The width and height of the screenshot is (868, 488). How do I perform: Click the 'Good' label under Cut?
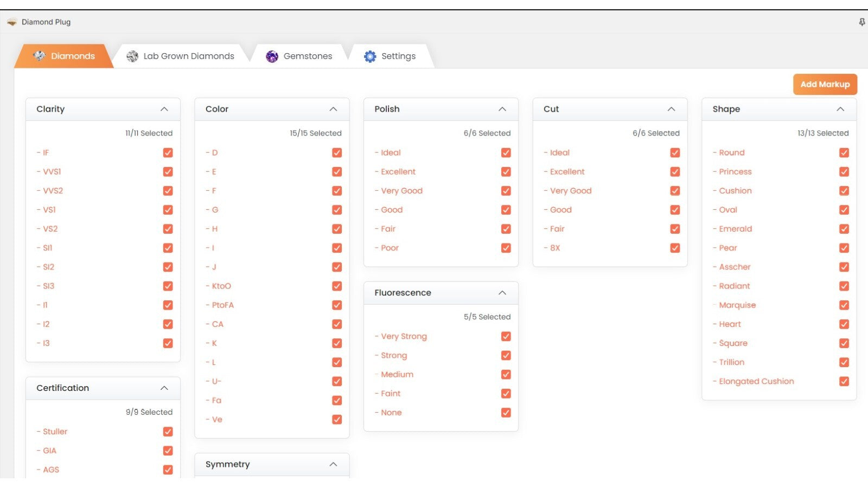[561, 210]
